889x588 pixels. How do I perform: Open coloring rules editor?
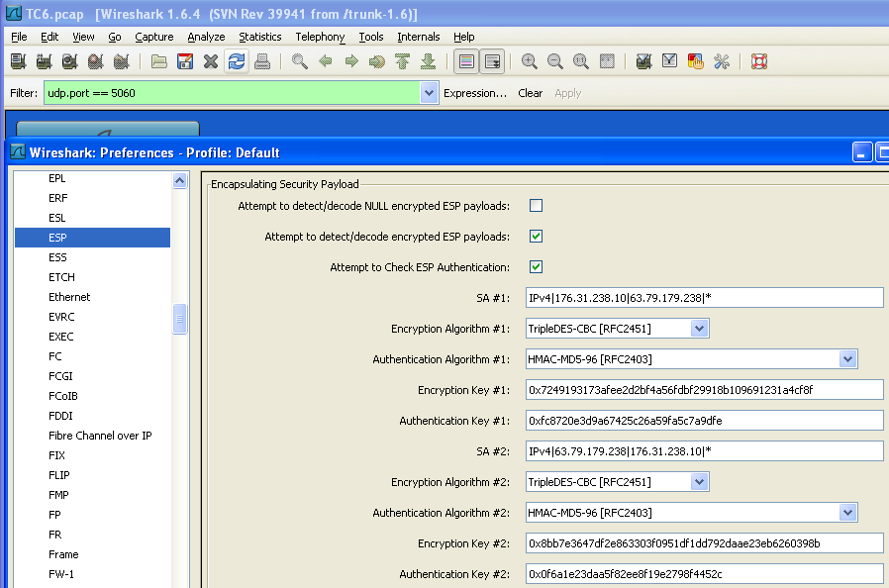click(695, 61)
